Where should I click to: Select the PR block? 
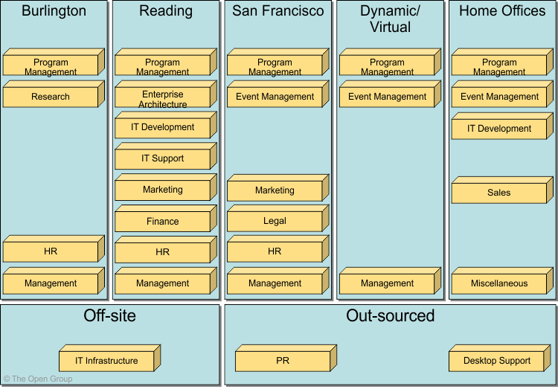click(x=286, y=359)
